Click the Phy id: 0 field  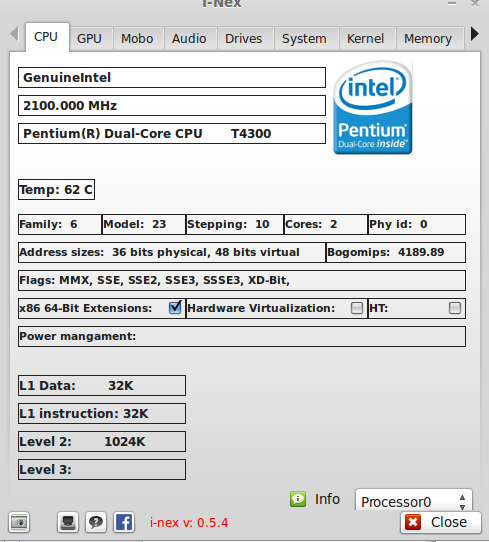coord(417,224)
